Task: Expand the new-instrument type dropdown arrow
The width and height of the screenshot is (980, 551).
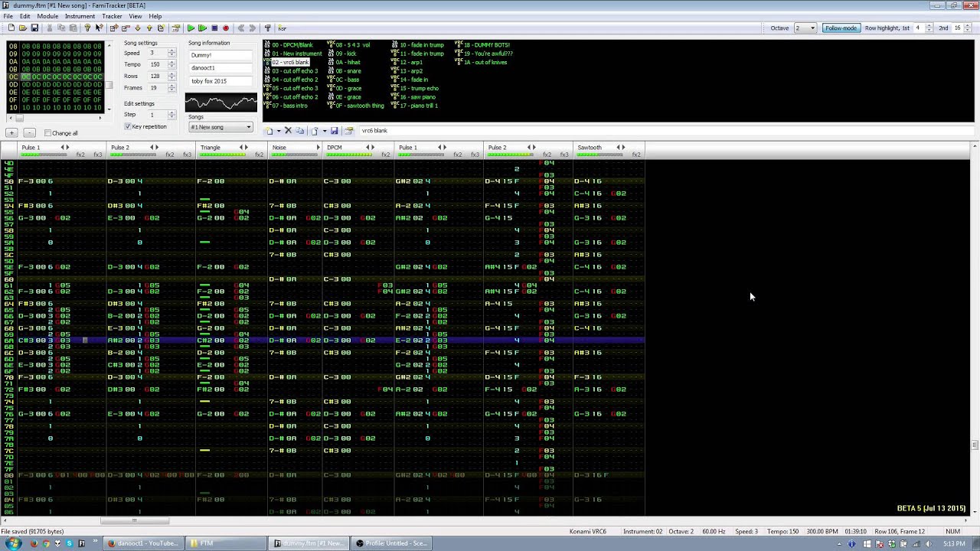Action: click(278, 131)
